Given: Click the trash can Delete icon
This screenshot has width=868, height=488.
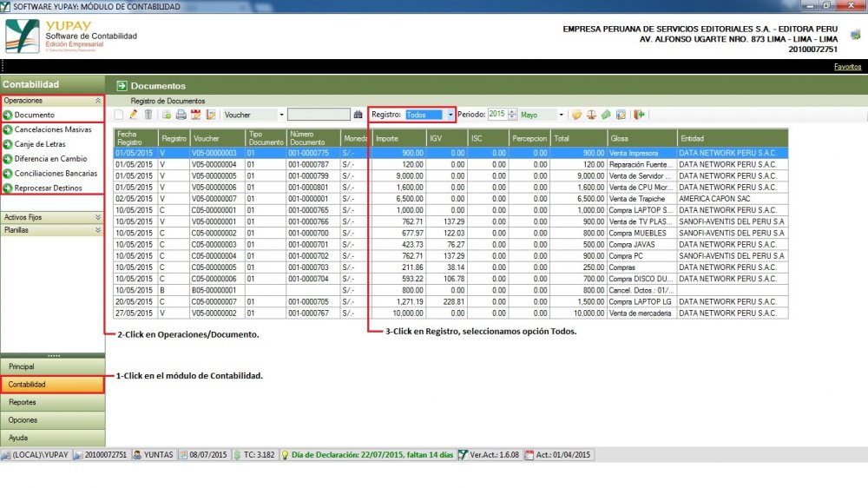Looking at the screenshot, I should 148,115.
